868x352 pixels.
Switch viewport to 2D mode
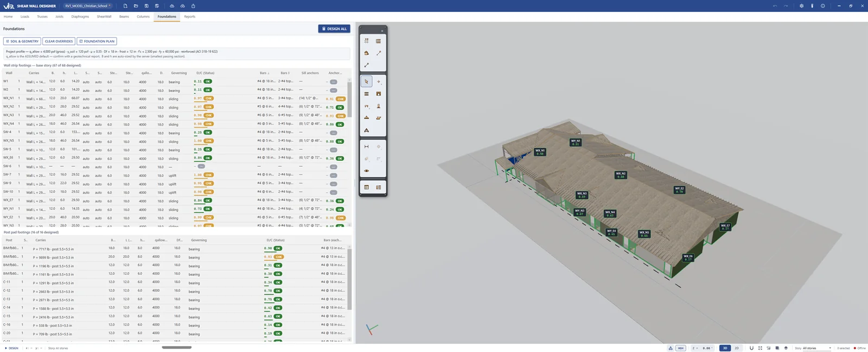coord(737,348)
